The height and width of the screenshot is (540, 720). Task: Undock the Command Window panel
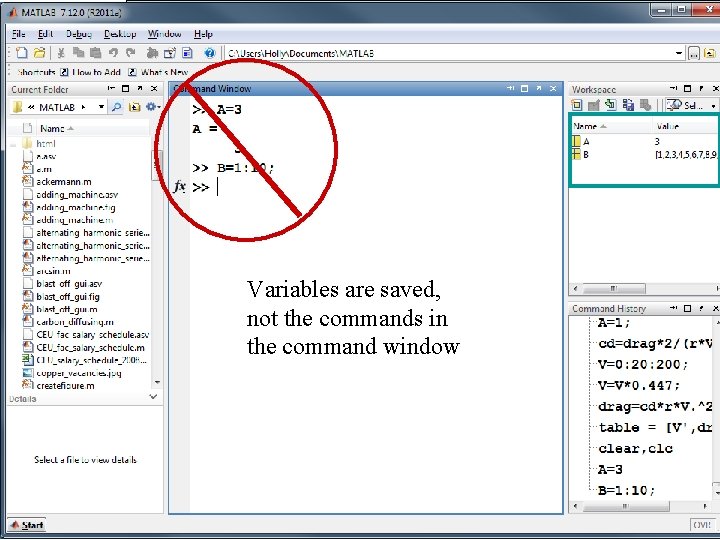539,88
